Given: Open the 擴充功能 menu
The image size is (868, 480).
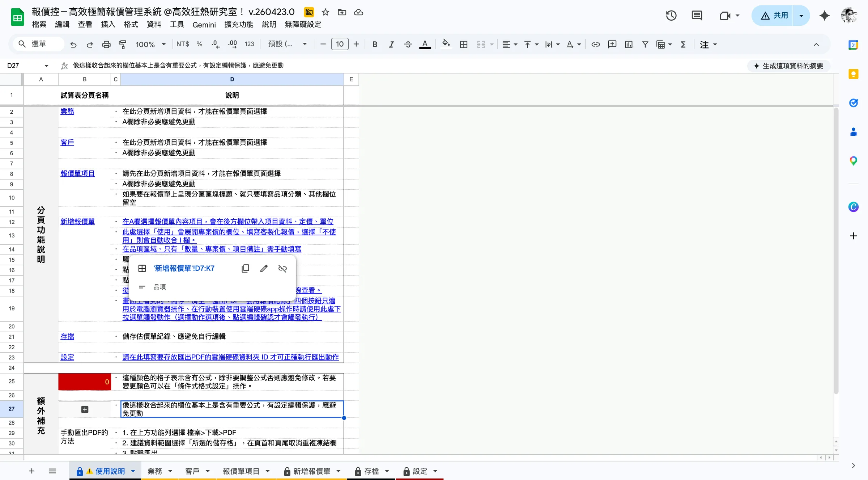Looking at the screenshot, I should [x=239, y=25].
